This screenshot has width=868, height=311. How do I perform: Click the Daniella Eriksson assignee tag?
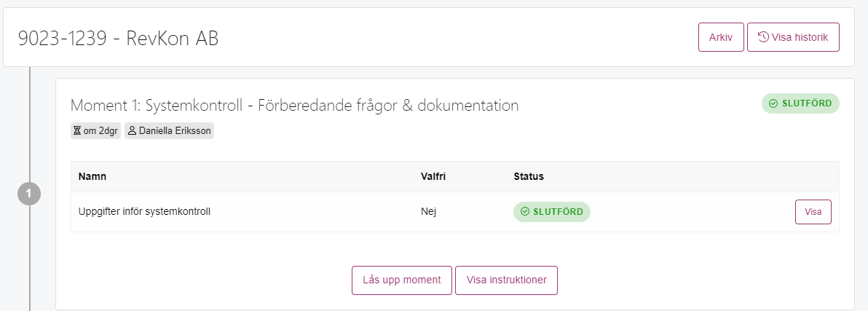coord(169,131)
